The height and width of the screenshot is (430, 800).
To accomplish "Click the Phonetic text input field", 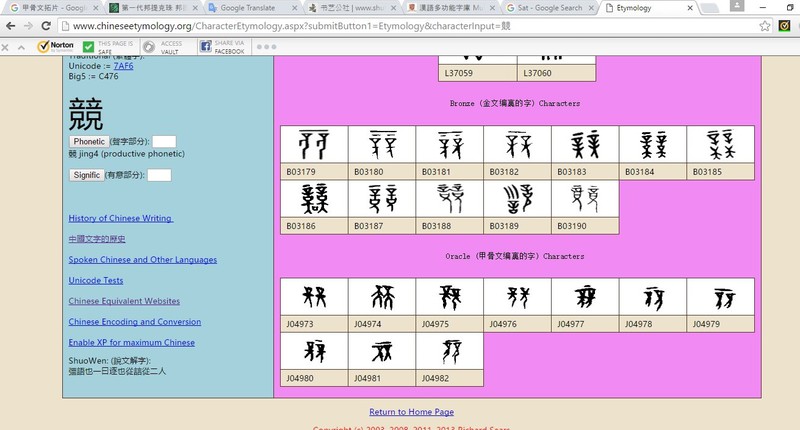I will click(x=164, y=142).
